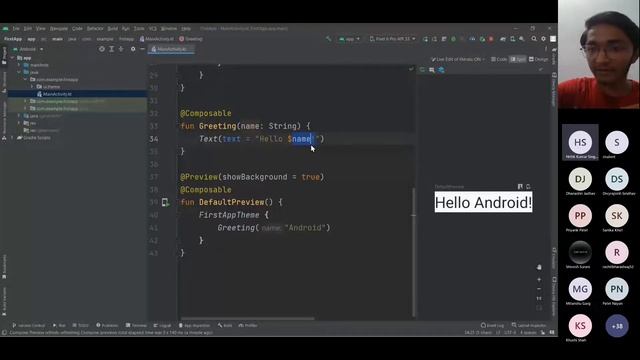
Task: Open the File menu
Action: pyautogui.click(x=16, y=29)
